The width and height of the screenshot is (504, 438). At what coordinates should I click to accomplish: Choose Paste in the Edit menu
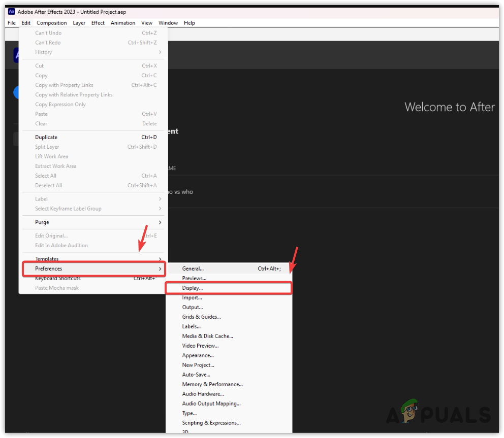[93, 114]
